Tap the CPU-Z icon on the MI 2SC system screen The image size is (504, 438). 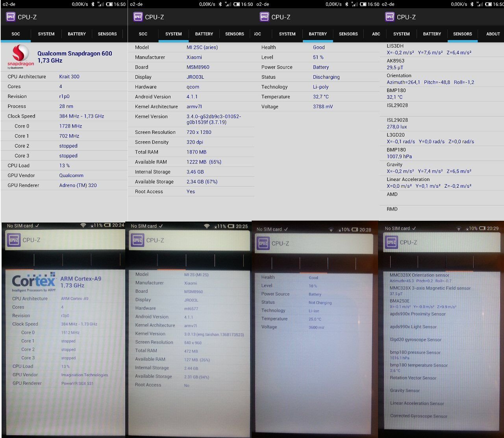[138, 17]
